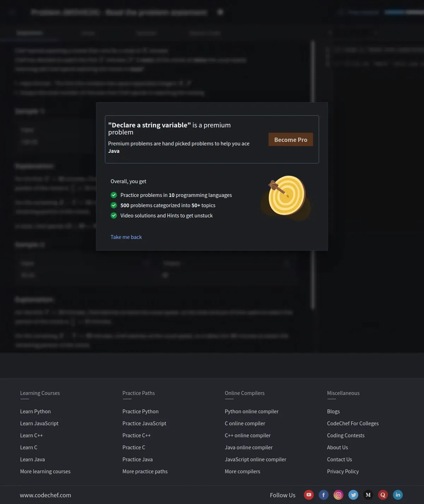Image resolution: width=424 pixels, height=504 pixels.
Task: Open CodeChef YouTube channel icon
Action: click(x=309, y=495)
